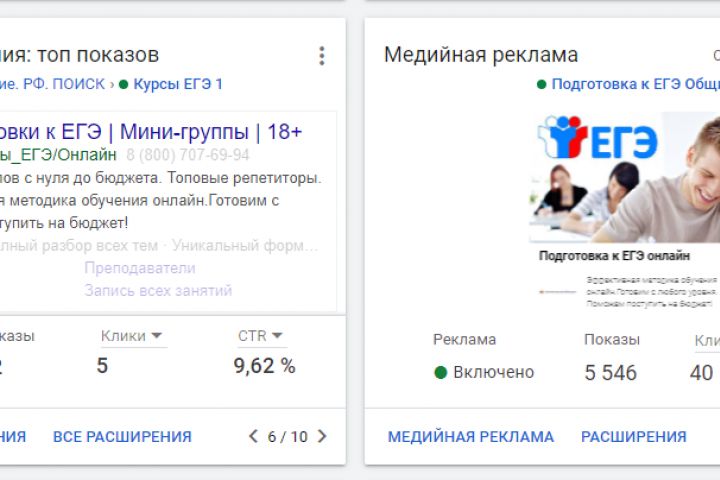This screenshot has width=720, height=480.
Task: Click the green status dot beside Включено
Action: (x=440, y=373)
